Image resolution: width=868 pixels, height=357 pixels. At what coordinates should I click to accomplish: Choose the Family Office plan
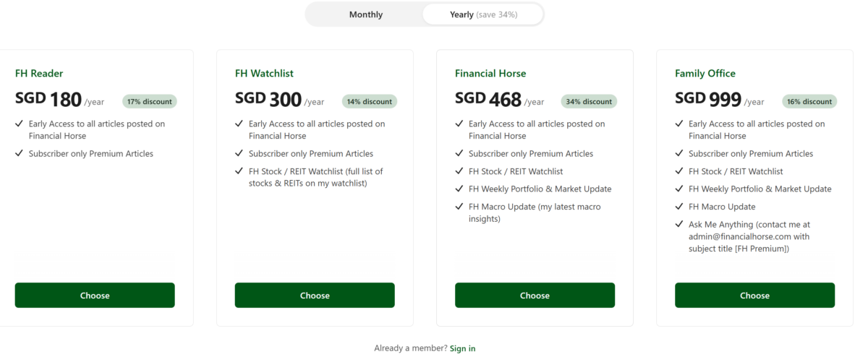(x=754, y=296)
